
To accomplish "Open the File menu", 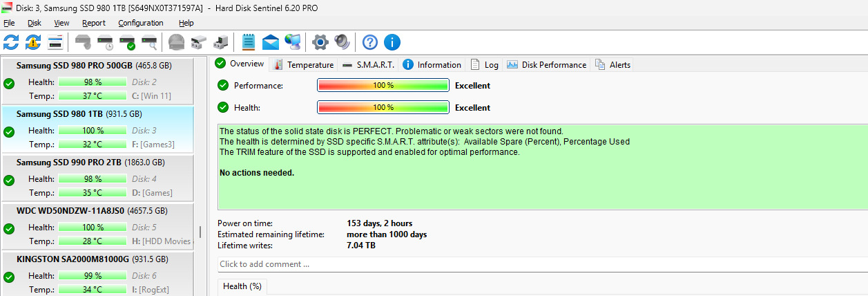I will (9, 23).
